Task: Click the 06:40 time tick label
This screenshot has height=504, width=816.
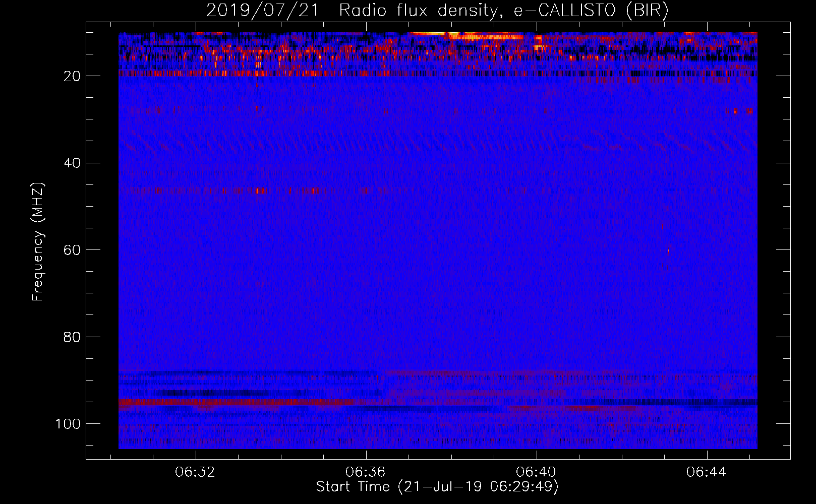Action: pos(536,472)
